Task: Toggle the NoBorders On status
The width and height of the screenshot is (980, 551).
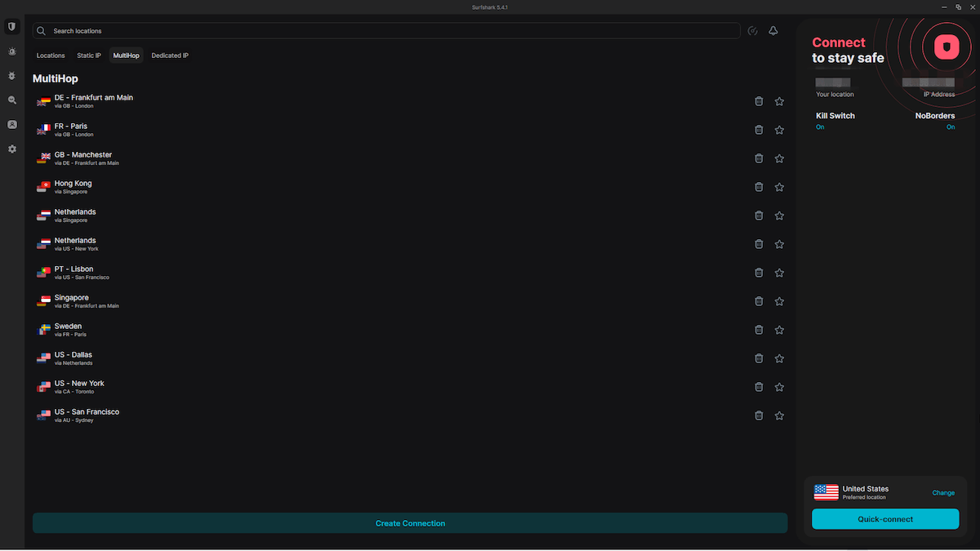Action: 951,127
